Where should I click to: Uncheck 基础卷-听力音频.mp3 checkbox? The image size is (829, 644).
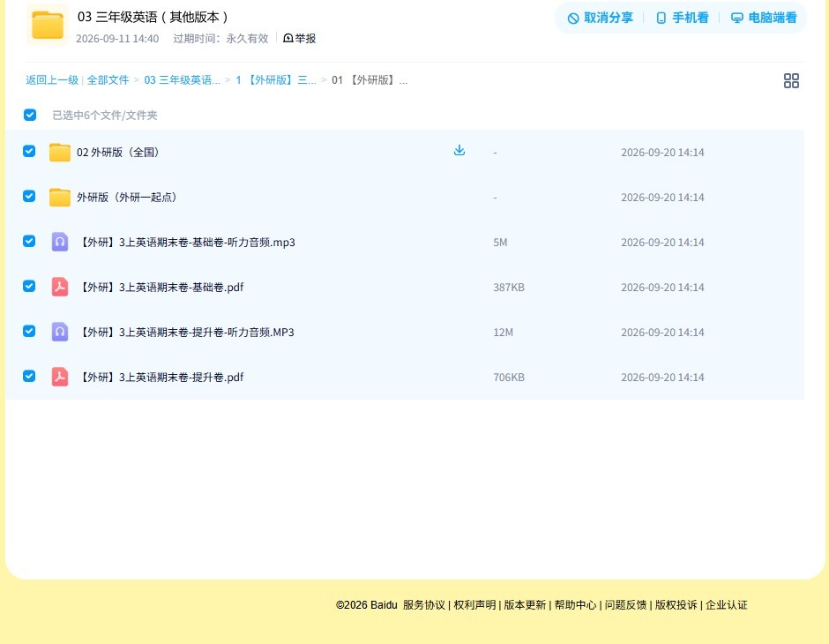click(x=29, y=241)
